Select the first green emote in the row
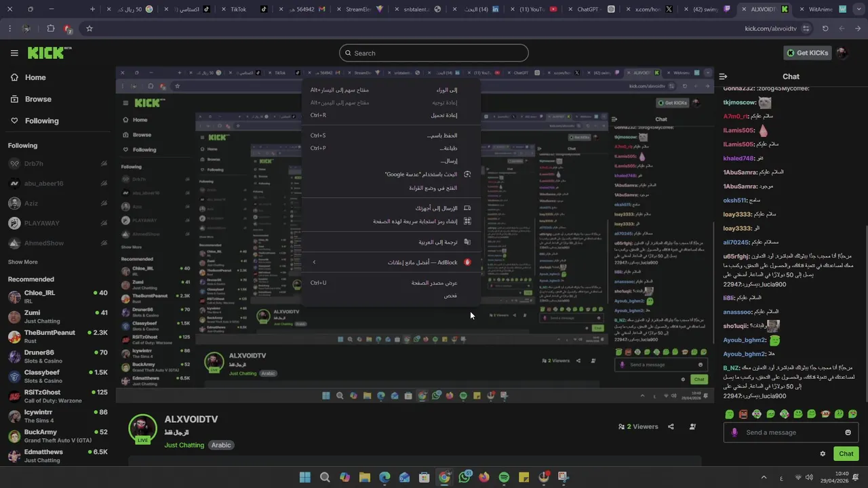868x488 pixels. [x=730, y=414]
